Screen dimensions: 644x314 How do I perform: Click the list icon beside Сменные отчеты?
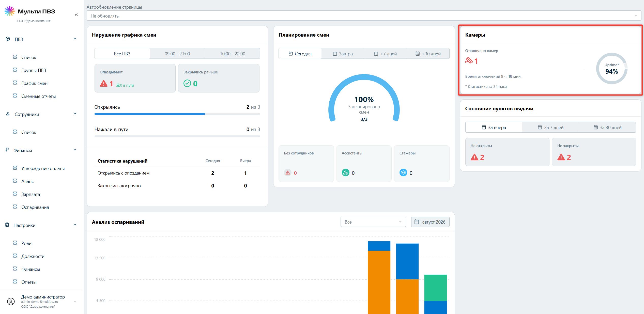(x=15, y=96)
